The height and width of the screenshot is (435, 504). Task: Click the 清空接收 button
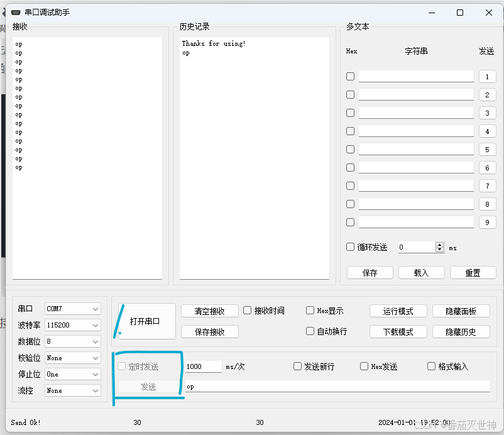pyautogui.click(x=210, y=311)
